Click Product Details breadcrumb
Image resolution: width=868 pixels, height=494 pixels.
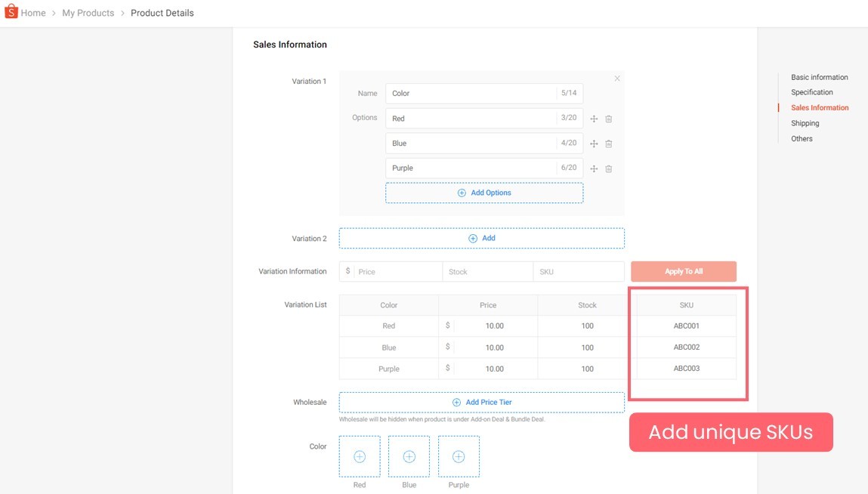[162, 13]
